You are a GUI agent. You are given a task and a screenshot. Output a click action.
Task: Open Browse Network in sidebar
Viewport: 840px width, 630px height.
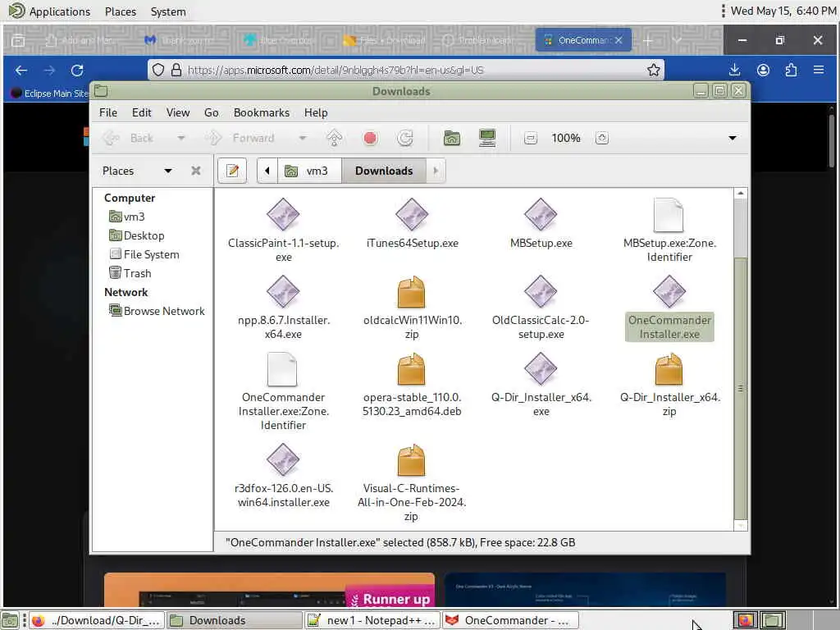pyautogui.click(x=157, y=311)
